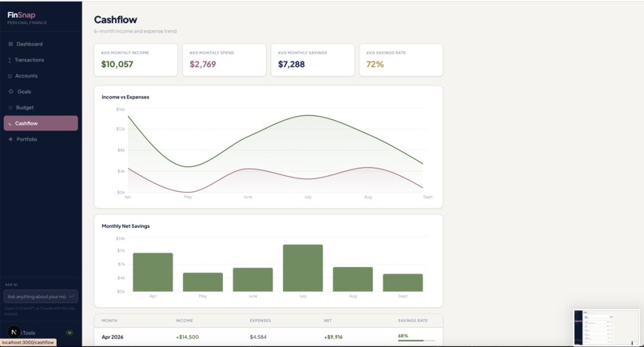
Task: Click the enter-arrow icon in the Ask AI box
Action: (72, 297)
